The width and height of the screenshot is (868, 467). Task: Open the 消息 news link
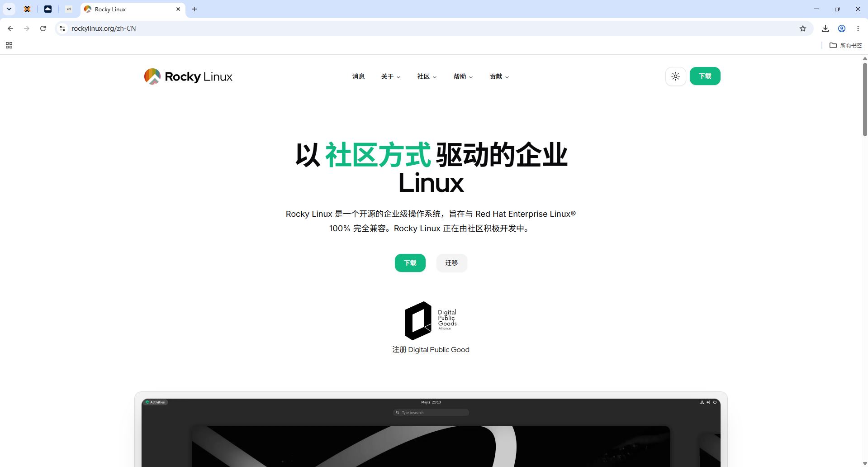[x=358, y=76]
